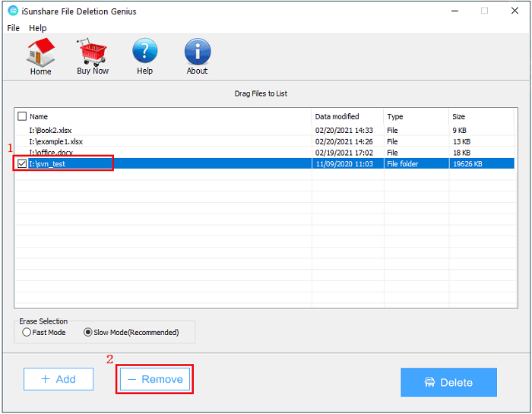Screen dimensions: 532x414
Task: Minimize the File Deletion Genius window
Action: pyautogui.click(x=454, y=11)
